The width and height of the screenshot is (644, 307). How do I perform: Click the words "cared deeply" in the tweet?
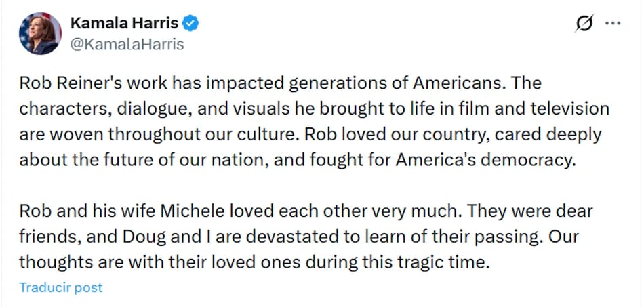click(x=548, y=134)
